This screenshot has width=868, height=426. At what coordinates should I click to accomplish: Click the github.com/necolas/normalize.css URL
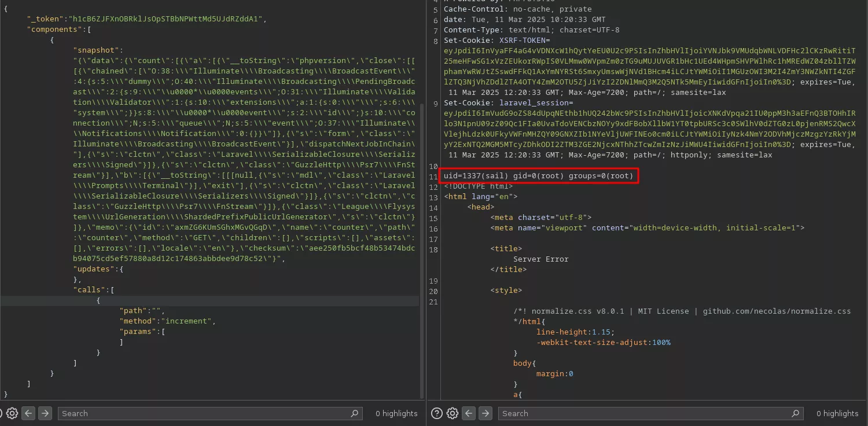pyautogui.click(x=775, y=311)
